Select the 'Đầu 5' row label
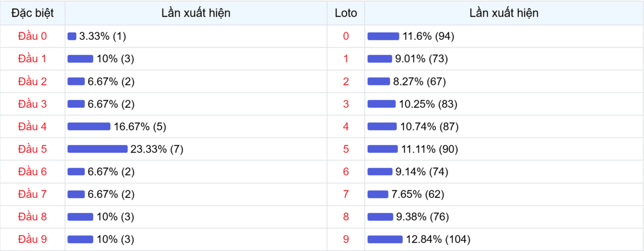Viewport: 644px width, 251px height. pos(32,149)
